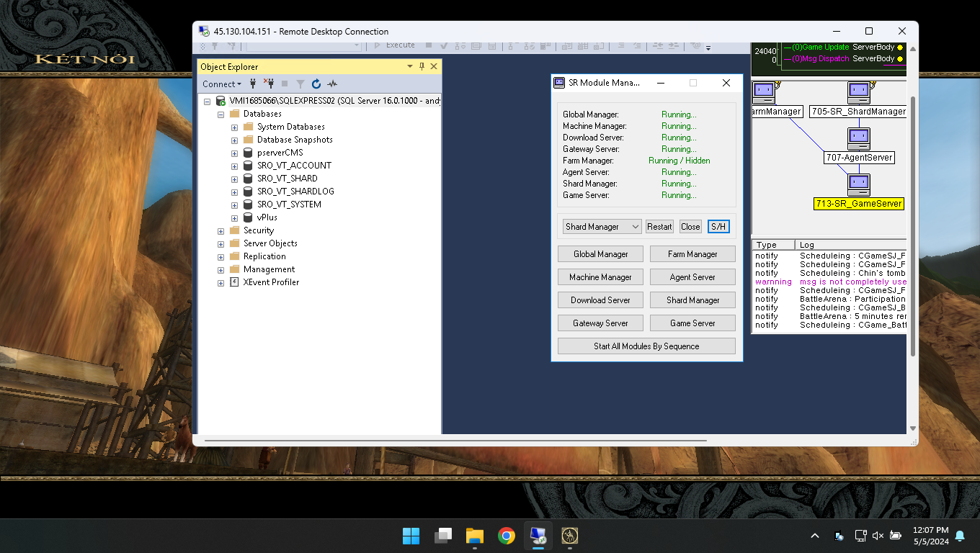Click the 713-SR_GameServer computer icon
This screenshot has width=980, height=553.
click(858, 184)
